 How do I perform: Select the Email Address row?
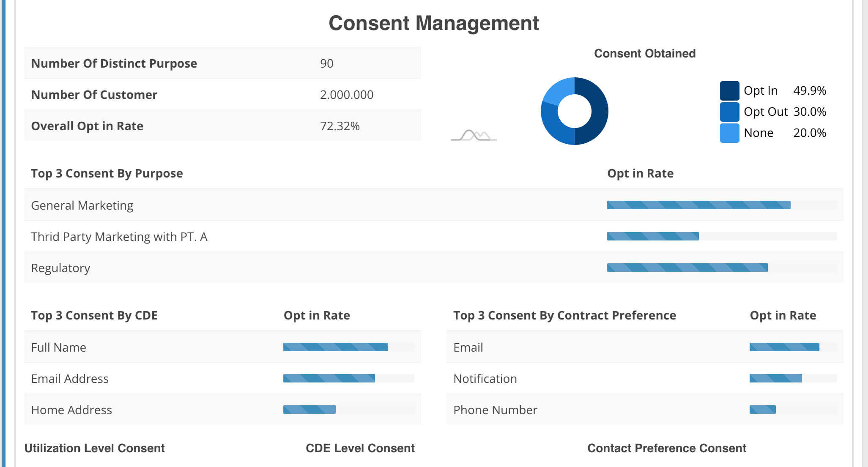(x=222, y=378)
